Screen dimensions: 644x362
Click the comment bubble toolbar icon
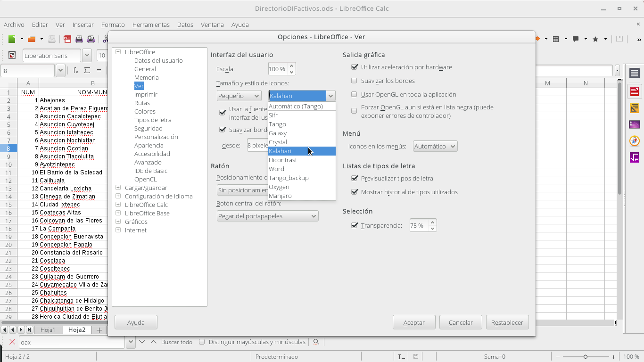point(576,39)
